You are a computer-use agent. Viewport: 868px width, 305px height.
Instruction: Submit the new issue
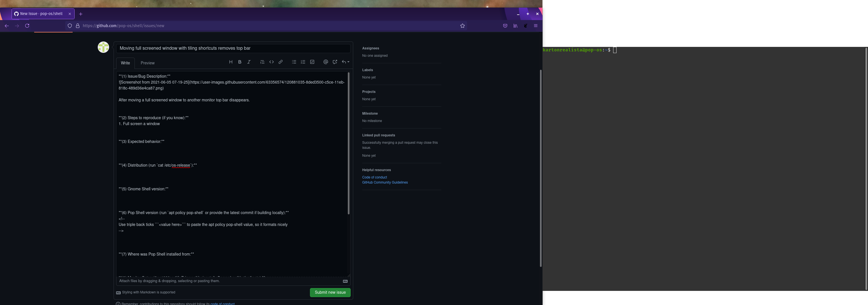[330, 292]
